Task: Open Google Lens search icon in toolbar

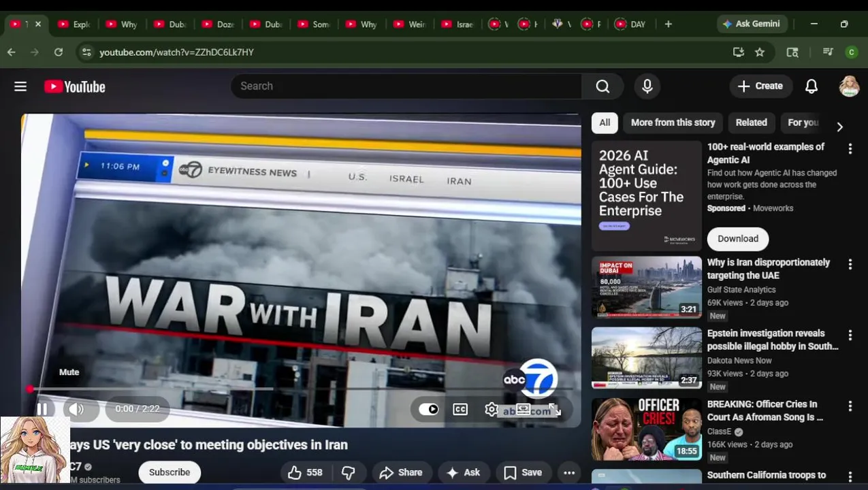Action: tap(792, 52)
